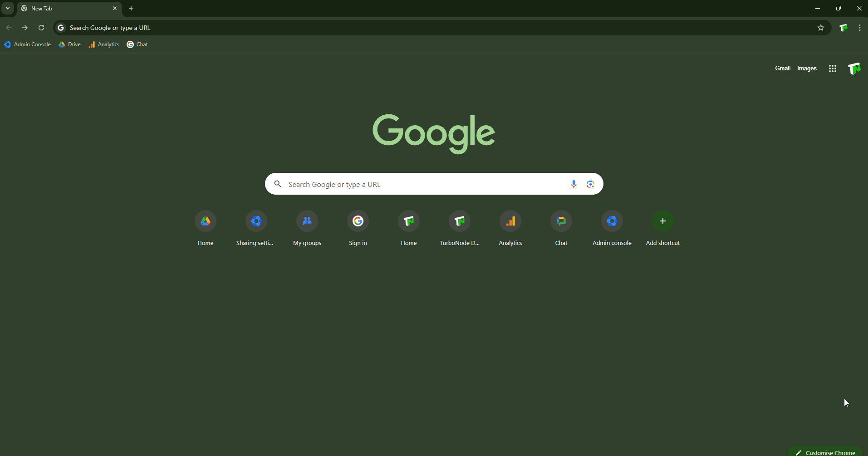Open the Chat bookmark
Image resolution: width=868 pixels, height=456 pixels.
pos(137,44)
